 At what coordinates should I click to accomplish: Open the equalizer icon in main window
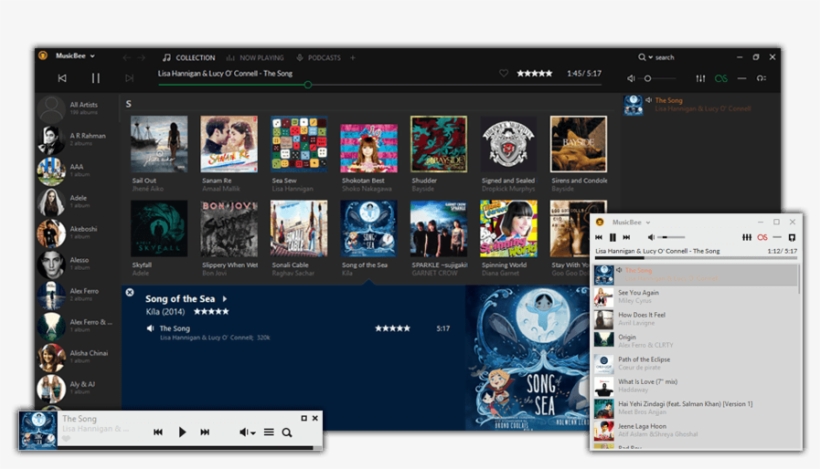pyautogui.click(x=700, y=78)
